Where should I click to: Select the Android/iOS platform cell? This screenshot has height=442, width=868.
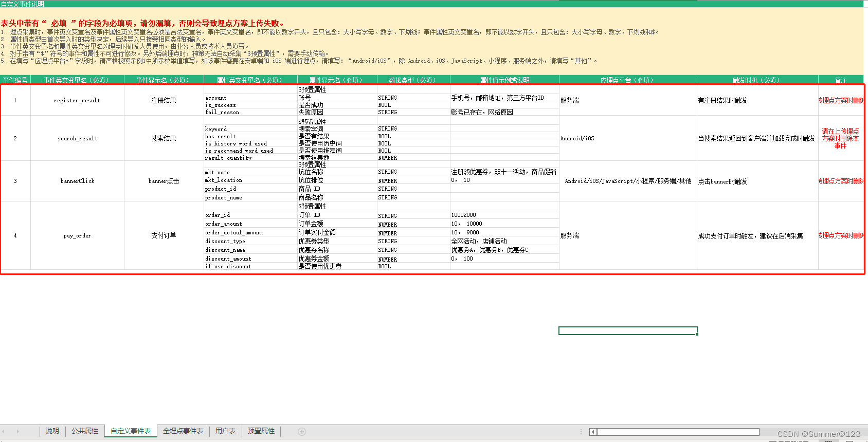point(628,138)
